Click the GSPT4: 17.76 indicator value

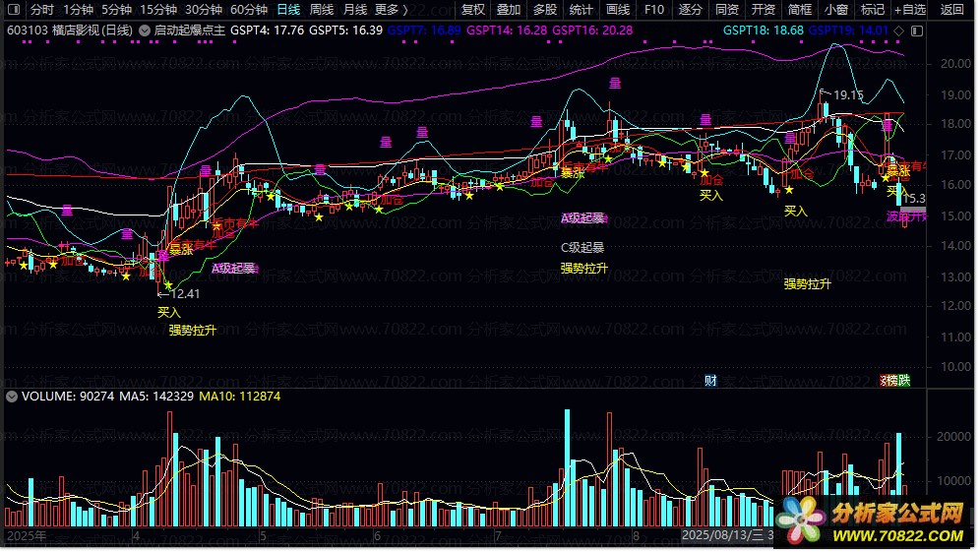(x=268, y=30)
